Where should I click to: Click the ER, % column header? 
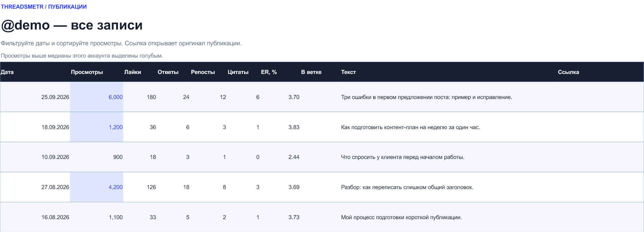[x=269, y=72]
